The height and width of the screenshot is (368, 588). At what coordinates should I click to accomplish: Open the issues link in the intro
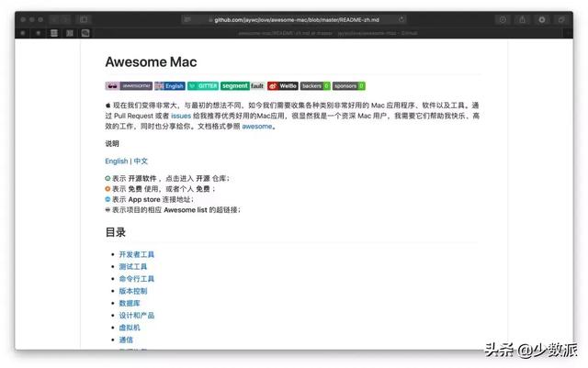181,116
